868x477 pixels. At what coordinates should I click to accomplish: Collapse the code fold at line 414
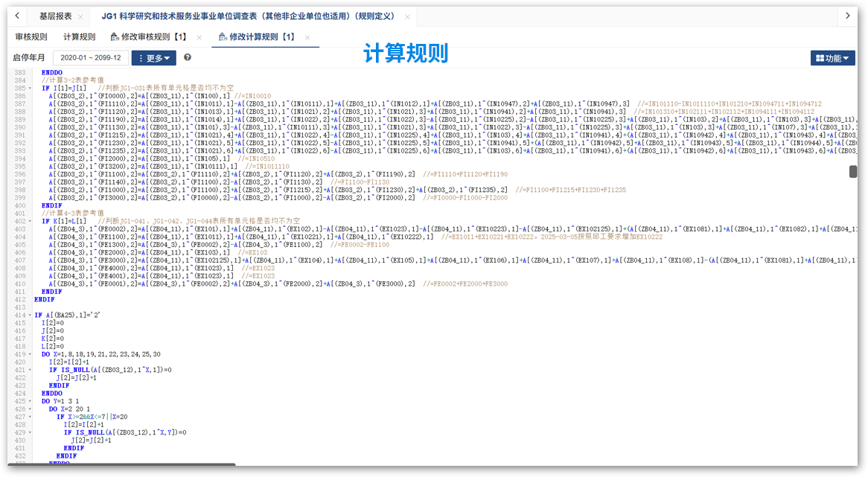[29, 316]
